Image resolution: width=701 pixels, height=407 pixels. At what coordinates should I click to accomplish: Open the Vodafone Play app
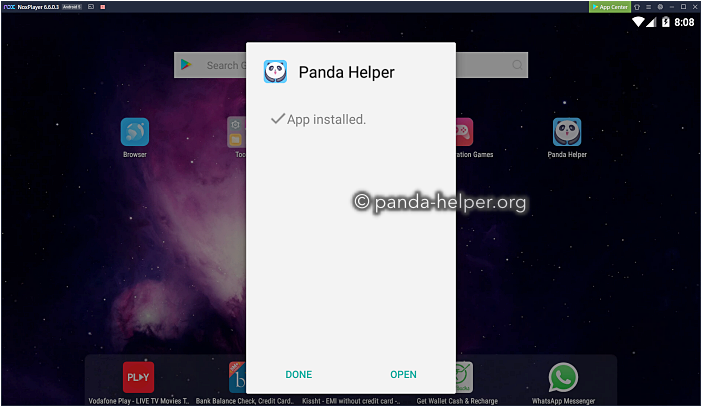139,377
